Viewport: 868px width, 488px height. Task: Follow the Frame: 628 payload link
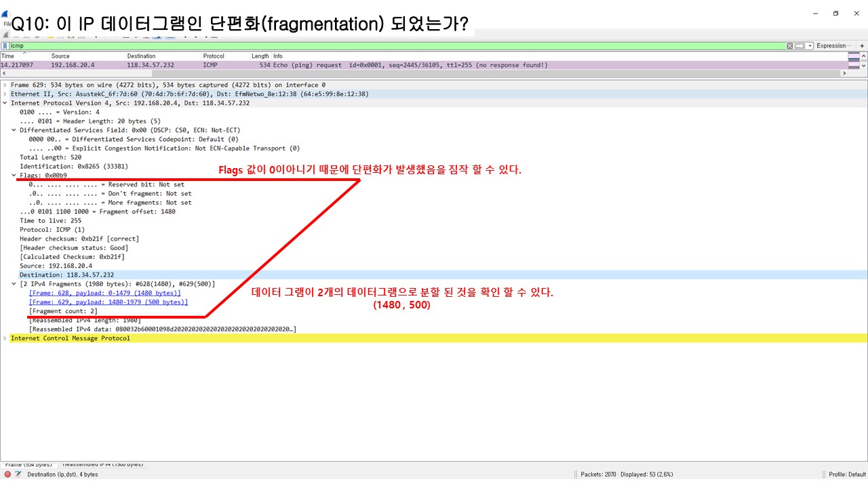tap(105, 293)
